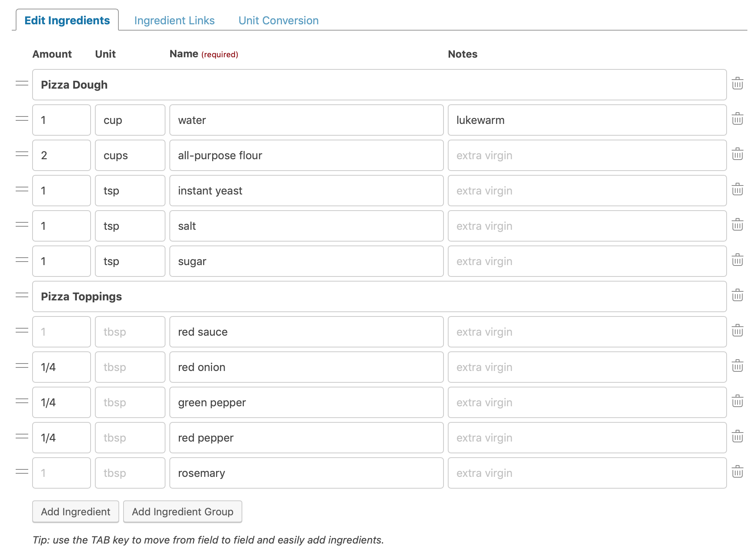The height and width of the screenshot is (560, 756).
Task: Click the drag handle for green pepper row
Action: 22,401
